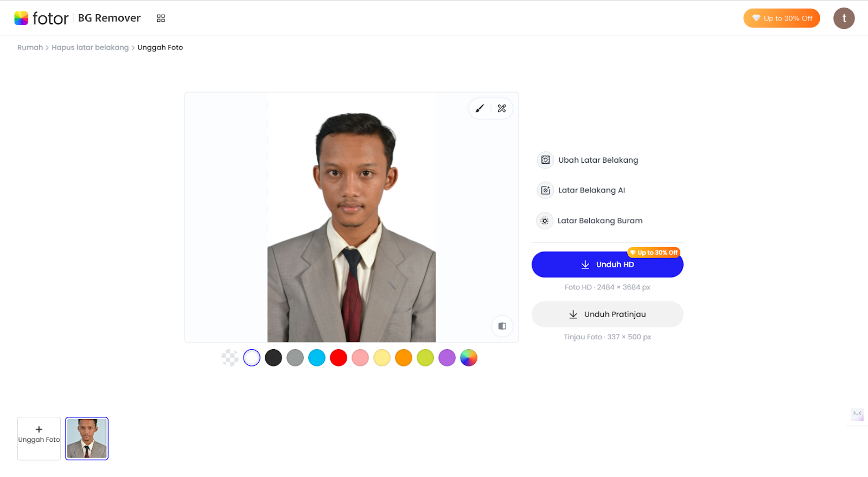868x477 pixels.
Task: Select the lime green background swatch
Action: pos(425,358)
